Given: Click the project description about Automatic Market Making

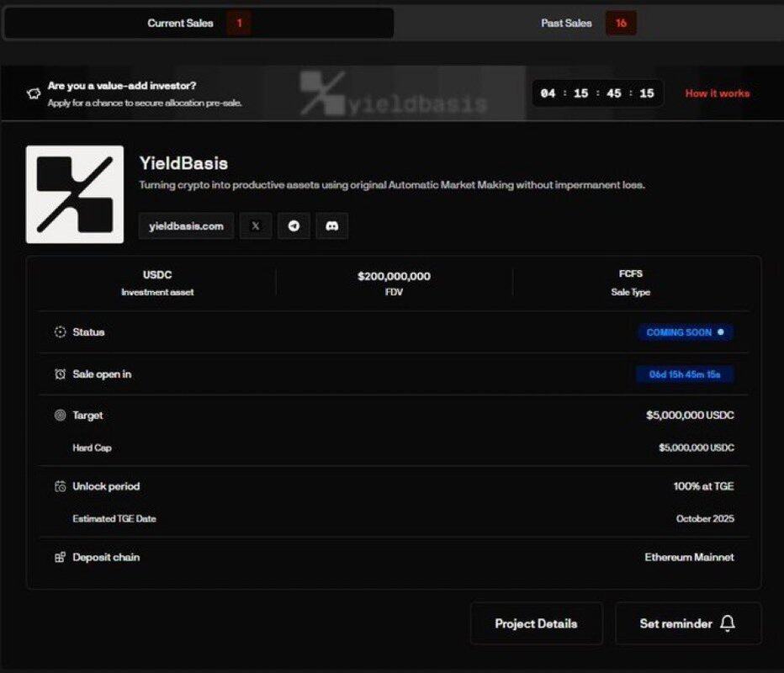Looking at the screenshot, I should [392, 185].
